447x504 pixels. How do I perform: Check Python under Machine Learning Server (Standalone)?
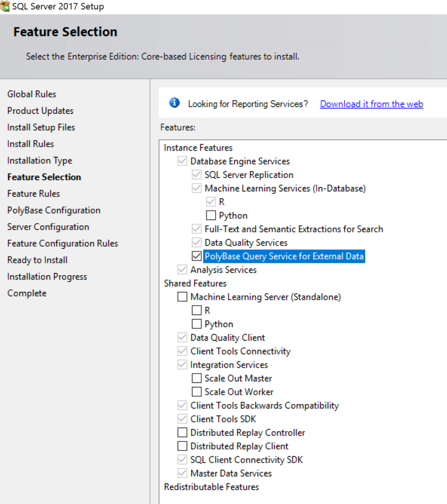196,324
